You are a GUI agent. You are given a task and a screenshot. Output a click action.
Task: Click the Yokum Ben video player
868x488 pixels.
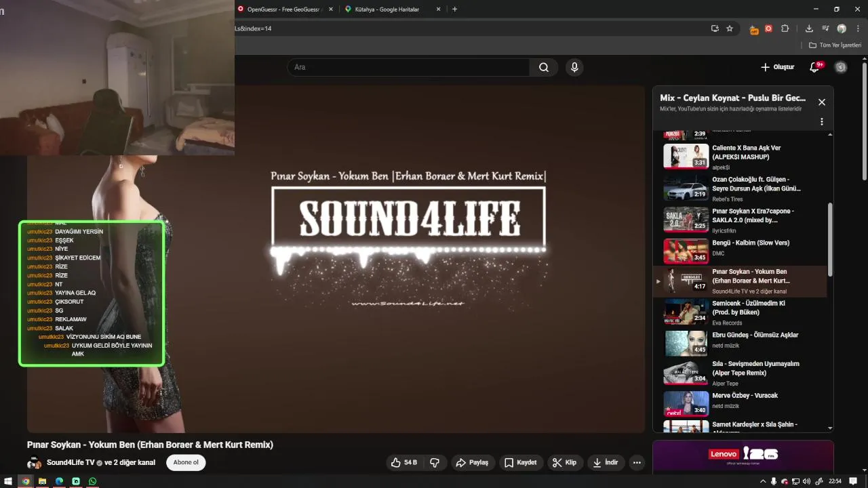pyautogui.click(x=336, y=259)
